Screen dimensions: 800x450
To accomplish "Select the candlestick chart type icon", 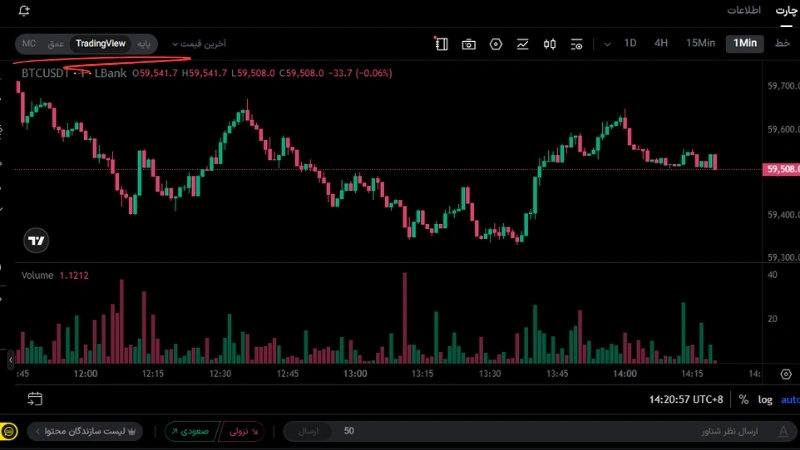I will 549,44.
